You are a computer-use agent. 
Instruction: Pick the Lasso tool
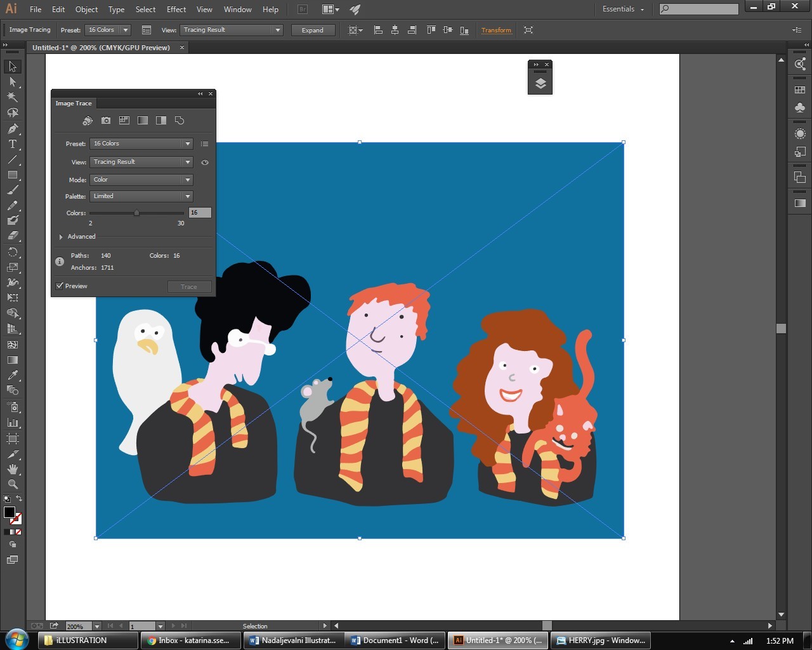click(13, 113)
